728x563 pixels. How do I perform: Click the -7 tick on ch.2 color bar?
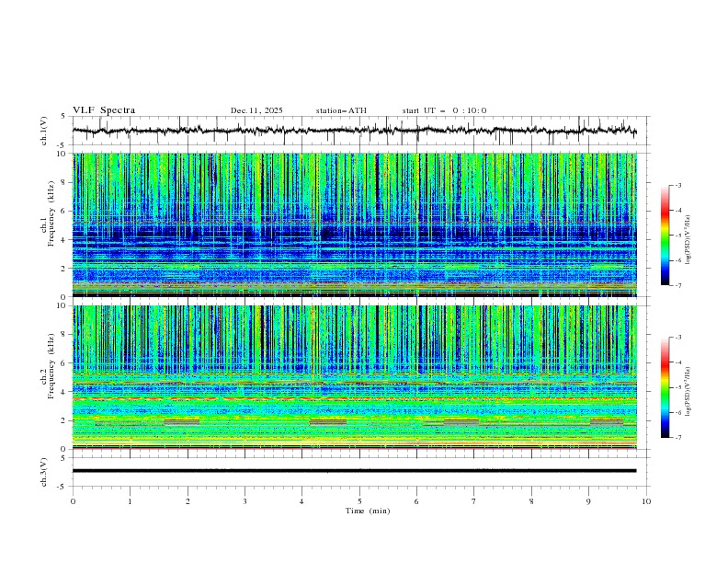(x=677, y=438)
